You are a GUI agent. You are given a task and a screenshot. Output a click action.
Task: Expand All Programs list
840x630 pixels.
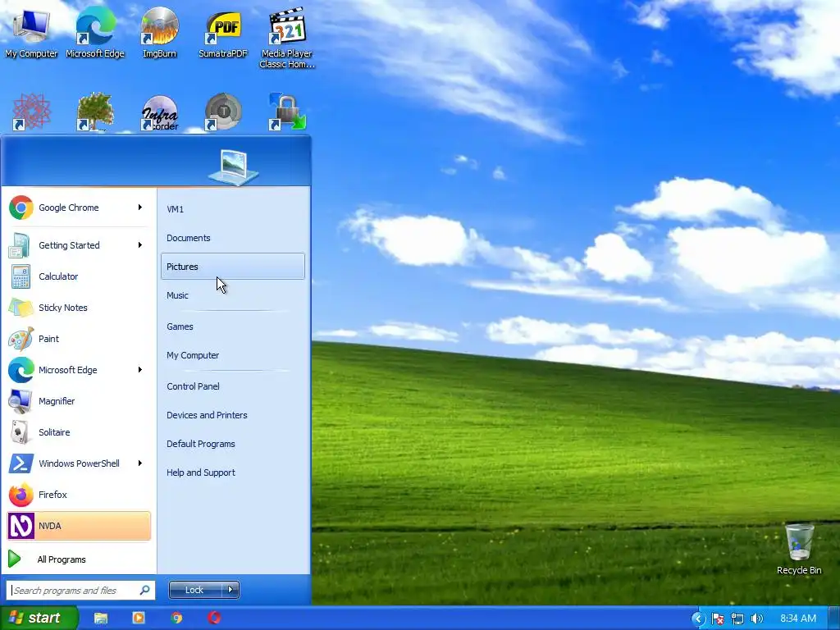click(79, 559)
